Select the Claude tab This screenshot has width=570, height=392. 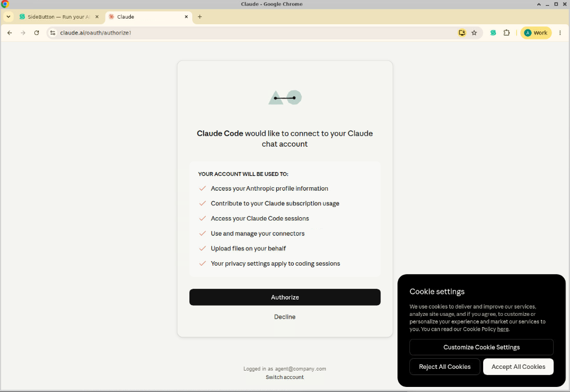click(148, 17)
